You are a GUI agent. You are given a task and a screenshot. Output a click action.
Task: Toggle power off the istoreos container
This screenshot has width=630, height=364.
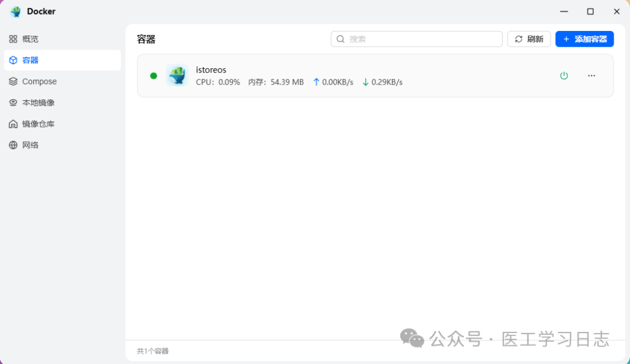[x=564, y=75]
